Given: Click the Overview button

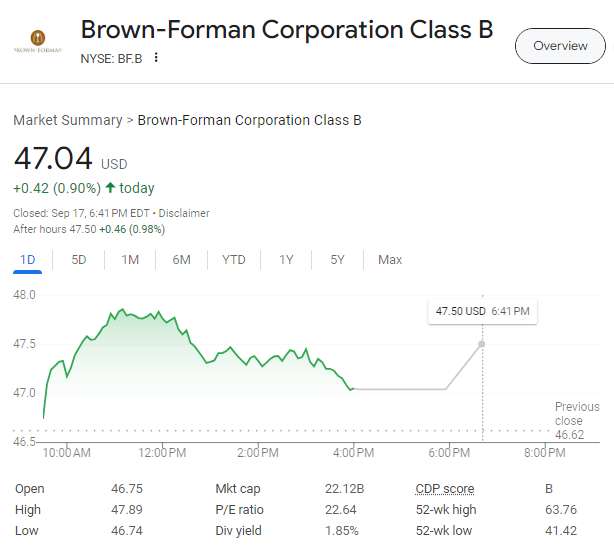Looking at the screenshot, I should [x=560, y=46].
